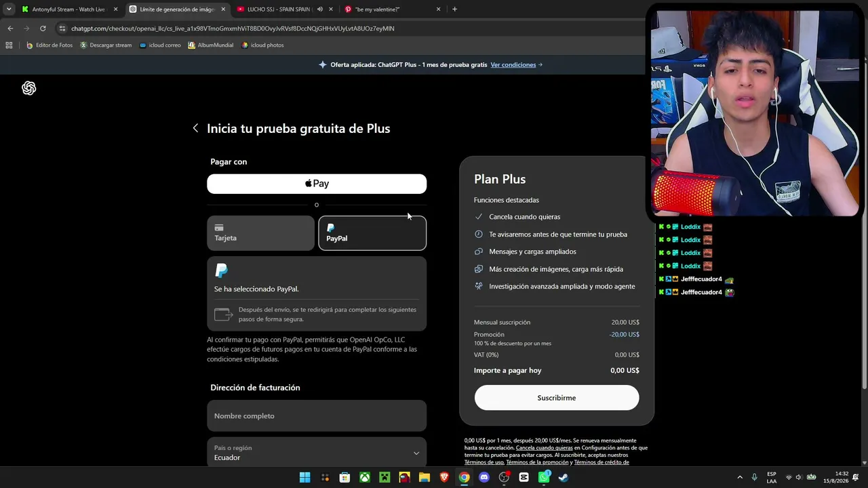Pay with the Apple Pay button
Image resolution: width=868 pixels, height=488 pixels.
tap(317, 184)
